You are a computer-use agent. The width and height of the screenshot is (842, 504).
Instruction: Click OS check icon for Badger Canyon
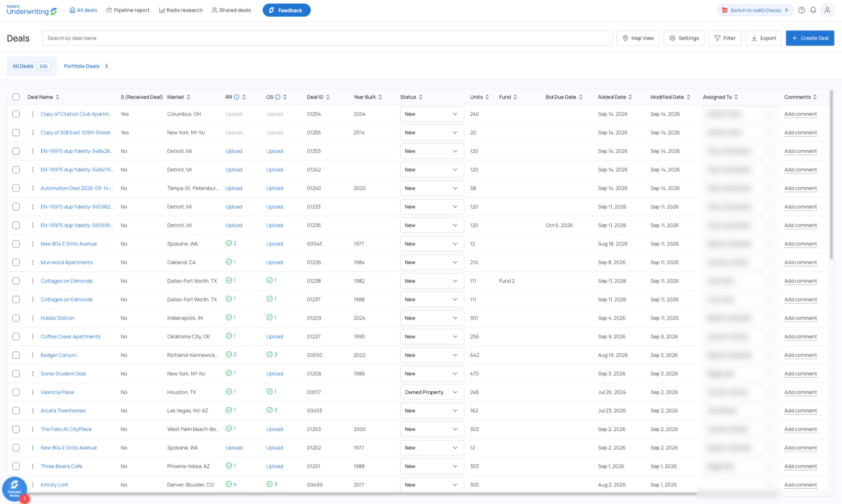(x=269, y=355)
